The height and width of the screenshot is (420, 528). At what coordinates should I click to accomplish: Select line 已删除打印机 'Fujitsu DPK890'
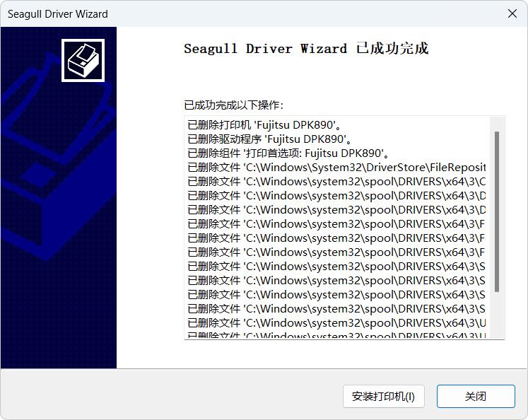[x=264, y=125]
